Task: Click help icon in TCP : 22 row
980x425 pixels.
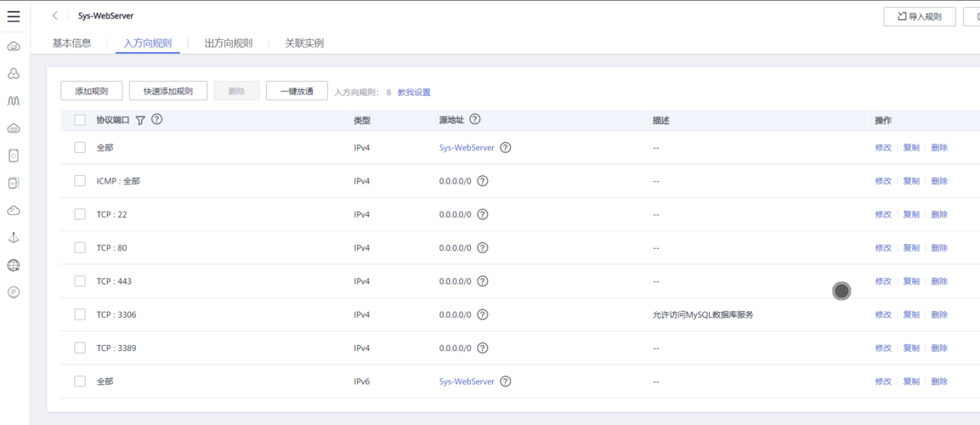Action: [x=482, y=213]
